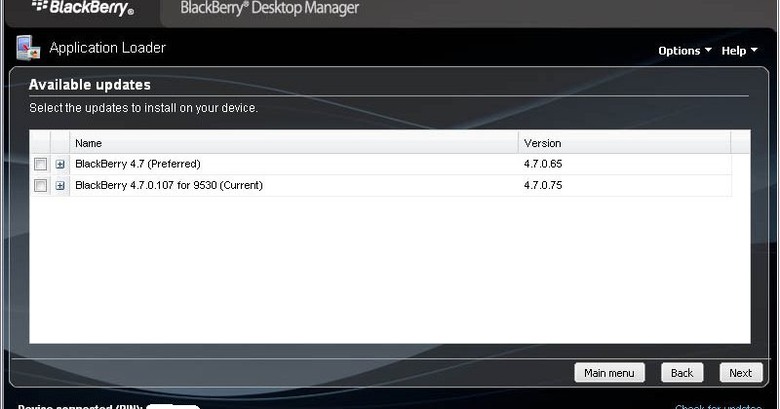Click the Back button
The image size is (780, 409).
[x=682, y=373]
